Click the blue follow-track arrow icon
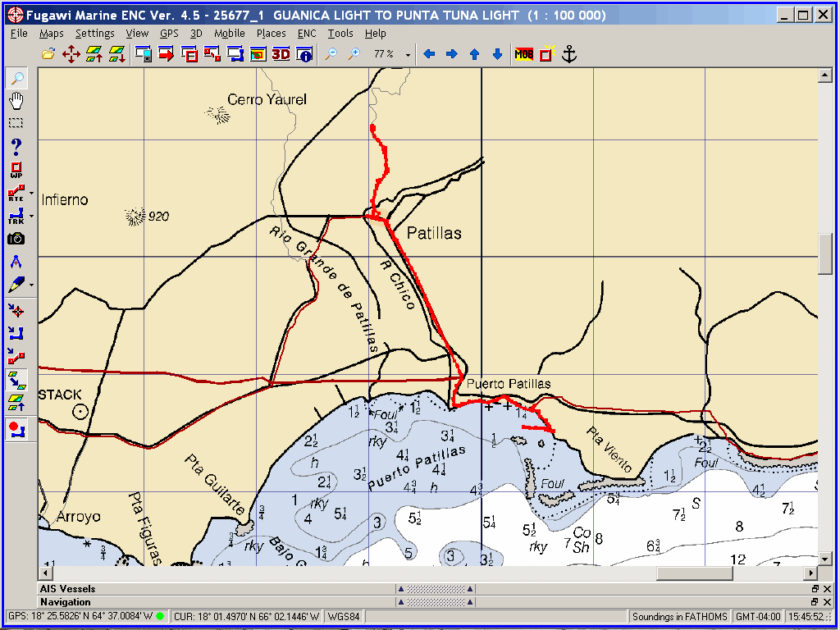Image resolution: width=840 pixels, height=630 pixels. pyautogui.click(x=16, y=334)
